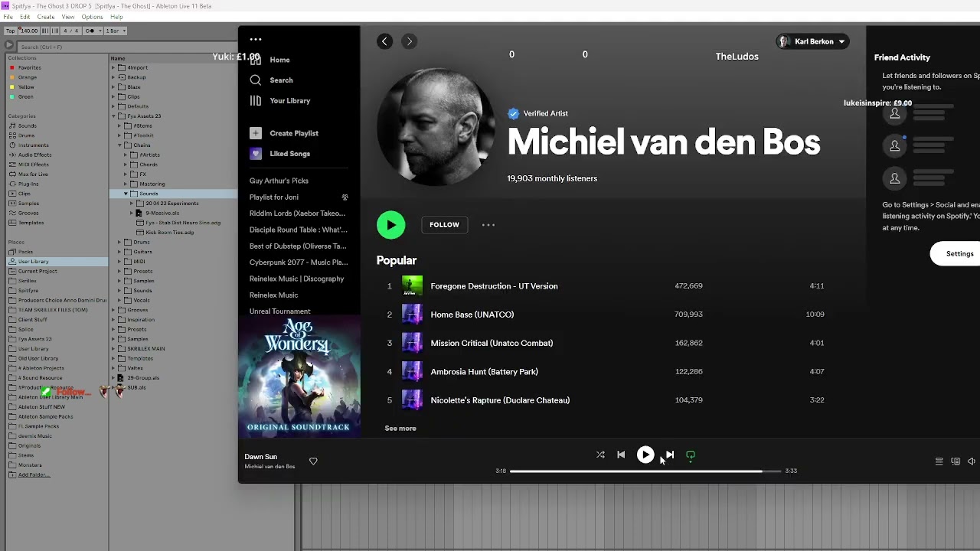Screen dimensions: 980x551
Task: Collapse the Chains folder
Action: pyautogui.click(x=120, y=145)
